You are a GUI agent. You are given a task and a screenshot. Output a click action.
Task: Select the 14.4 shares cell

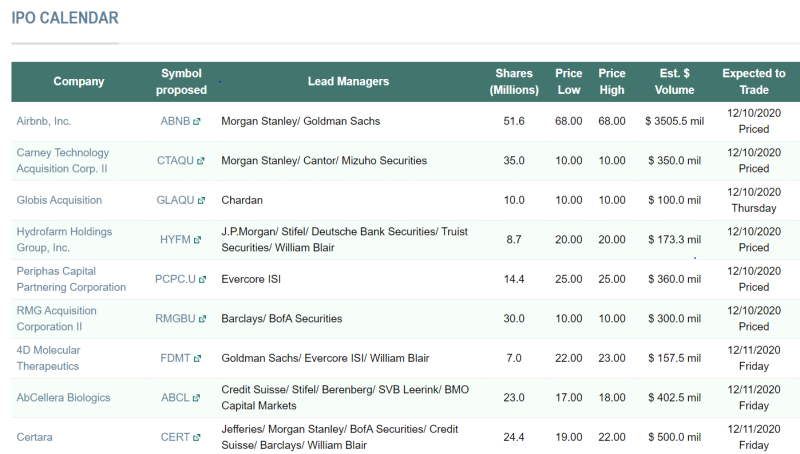pyautogui.click(x=514, y=280)
